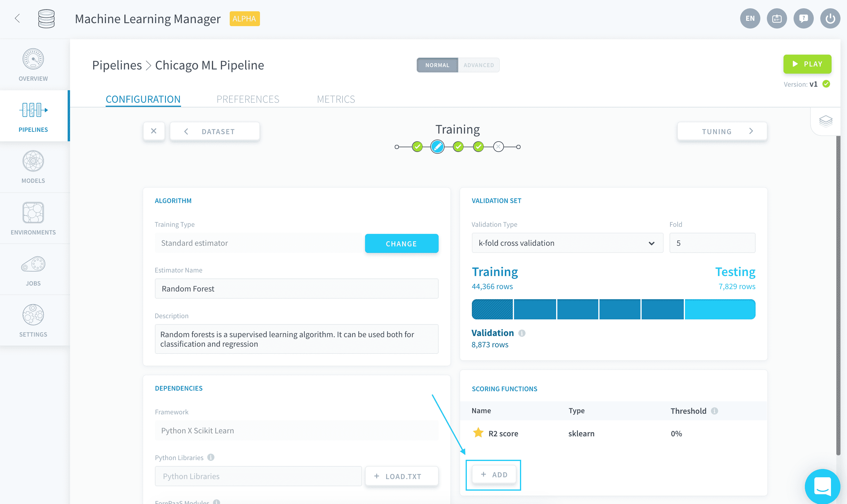Click the back arrow in the header

tap(18, 18)
